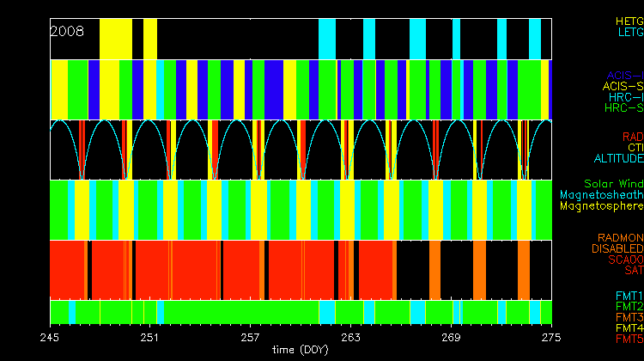Click the 2008 year label

click(x=67, y=31)
